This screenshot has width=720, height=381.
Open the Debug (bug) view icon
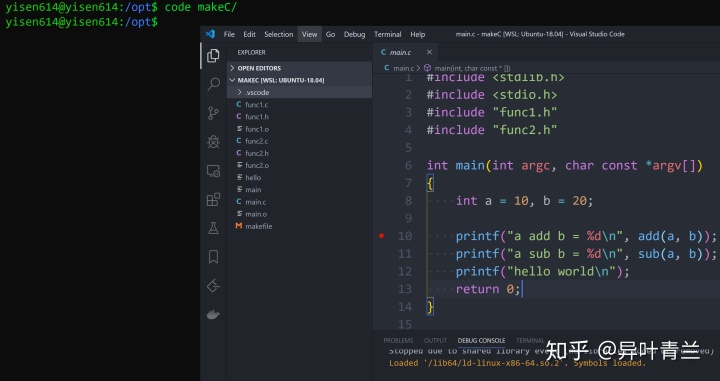click(213, 141)
